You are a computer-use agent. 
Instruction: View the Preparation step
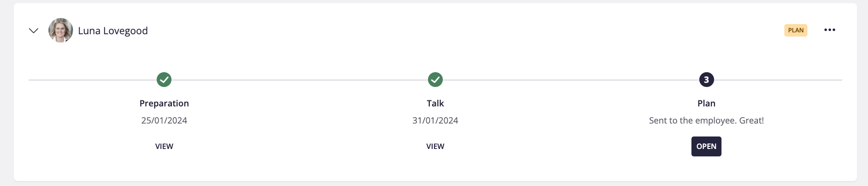[164, 146]
